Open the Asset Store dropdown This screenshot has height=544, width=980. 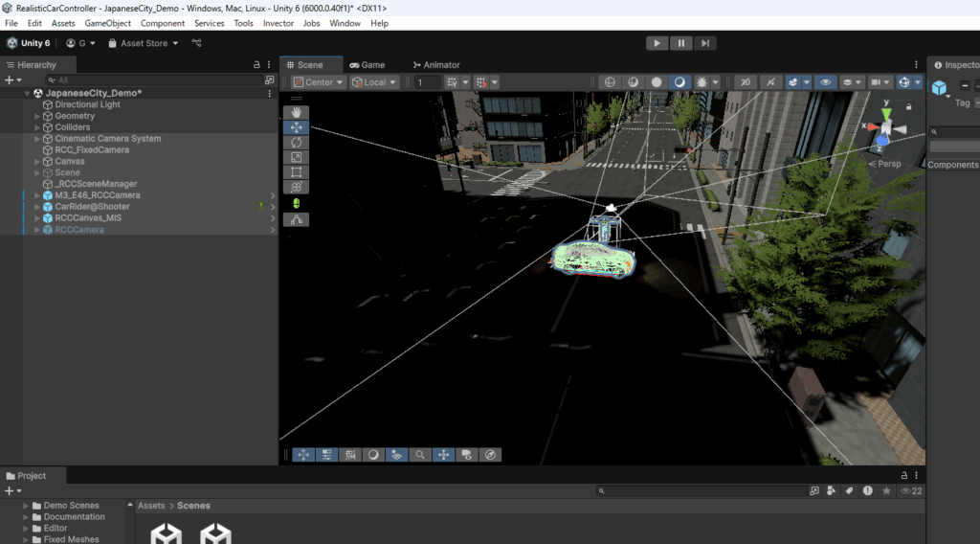tap(144, 43)
